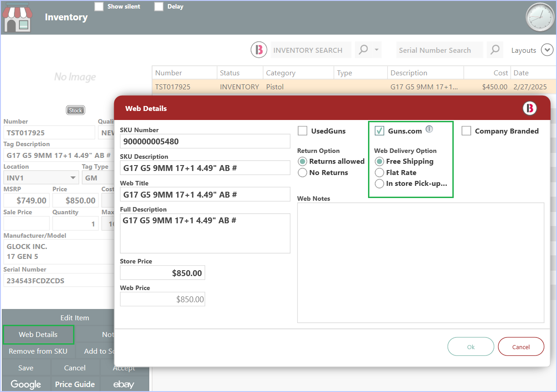Click the Sale Price field
Screen dimensions: 557x392
point(27,224)
